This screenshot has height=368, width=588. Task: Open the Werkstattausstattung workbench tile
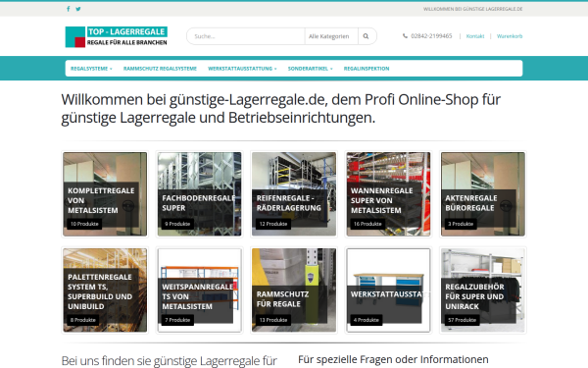(x=388, y=290)
